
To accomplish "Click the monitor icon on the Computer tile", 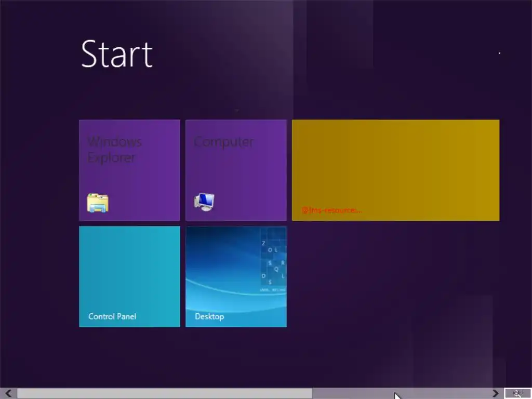I will tap(204, 202).
